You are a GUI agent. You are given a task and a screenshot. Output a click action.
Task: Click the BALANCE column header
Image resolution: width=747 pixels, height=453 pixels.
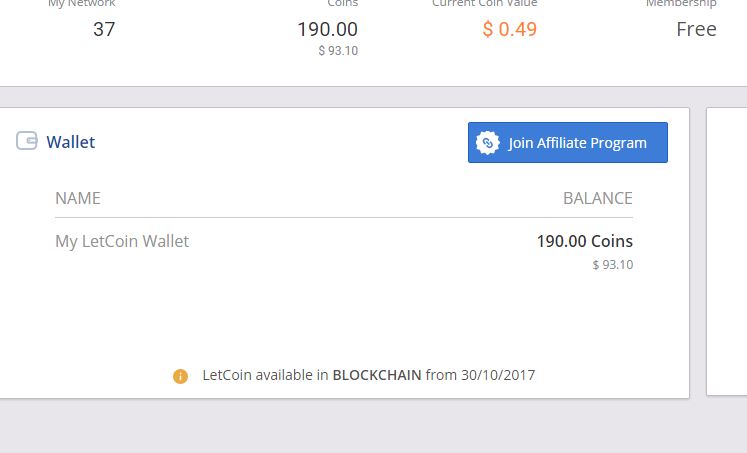pos(597,198)
